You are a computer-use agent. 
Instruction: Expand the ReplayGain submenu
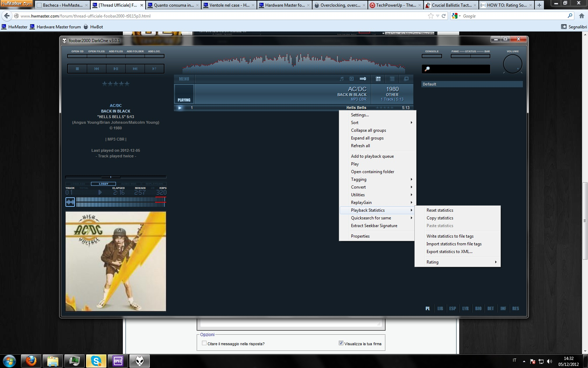pyautogui.click(x=377, y=203)
